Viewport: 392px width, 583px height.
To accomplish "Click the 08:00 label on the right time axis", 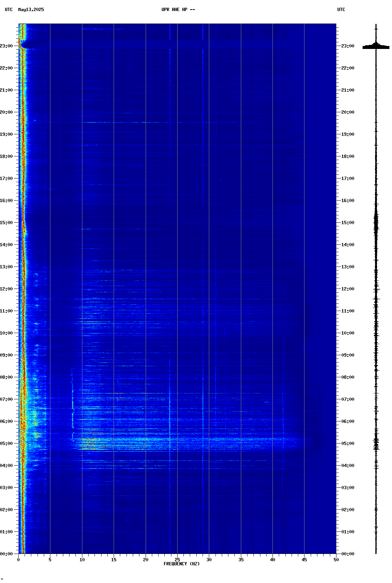I will pyautogui.click(x=348, y=377).
